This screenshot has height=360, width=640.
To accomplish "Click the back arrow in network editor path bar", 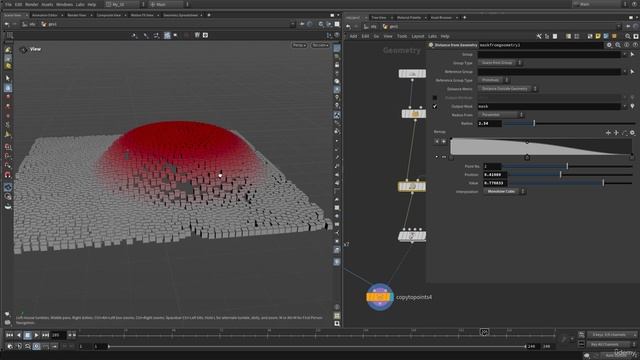I will point(348,27).
